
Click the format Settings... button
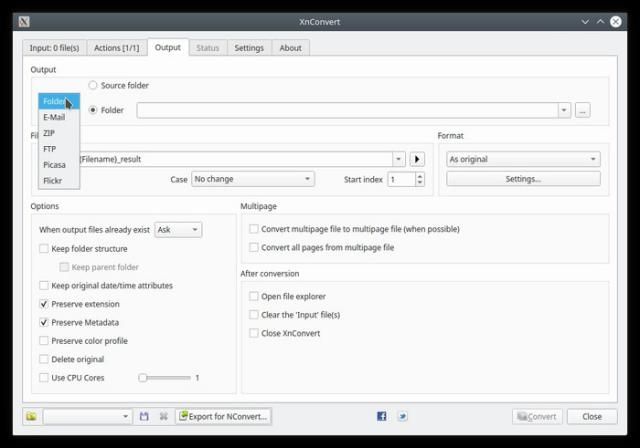(x=523, y=179)
